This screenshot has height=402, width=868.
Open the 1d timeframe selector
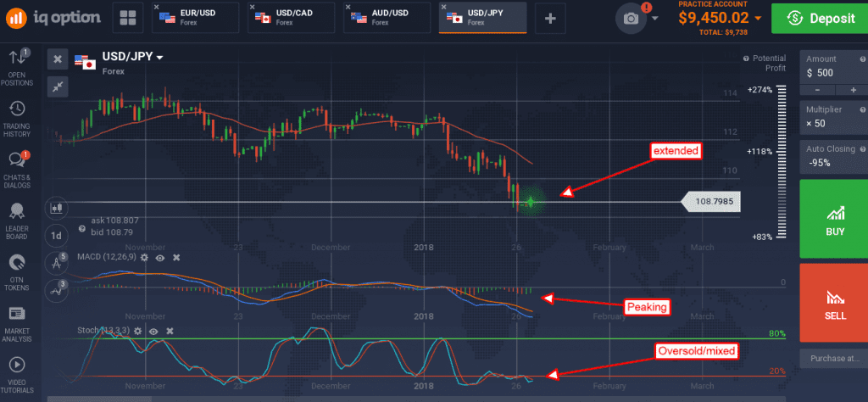pyautogui.click(x=57, y=235)
